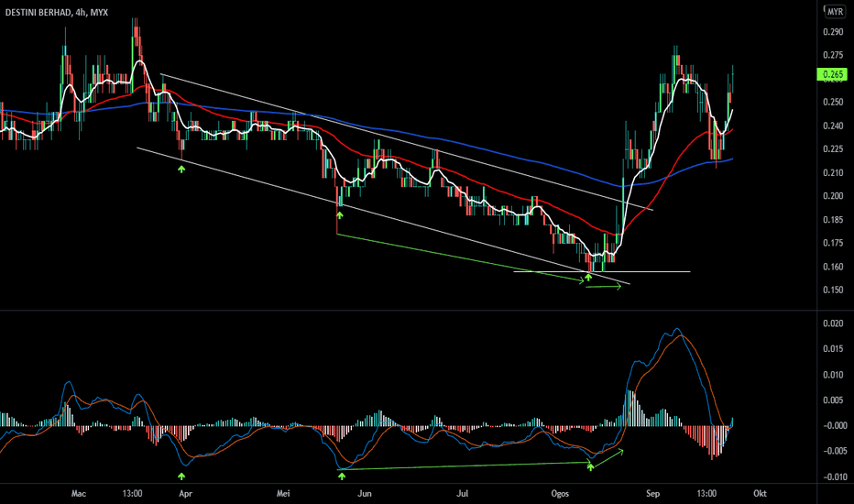This screenshot has width=854, height=504.
Task: Click the Okt label on the time axis
Action: (760, 494)
